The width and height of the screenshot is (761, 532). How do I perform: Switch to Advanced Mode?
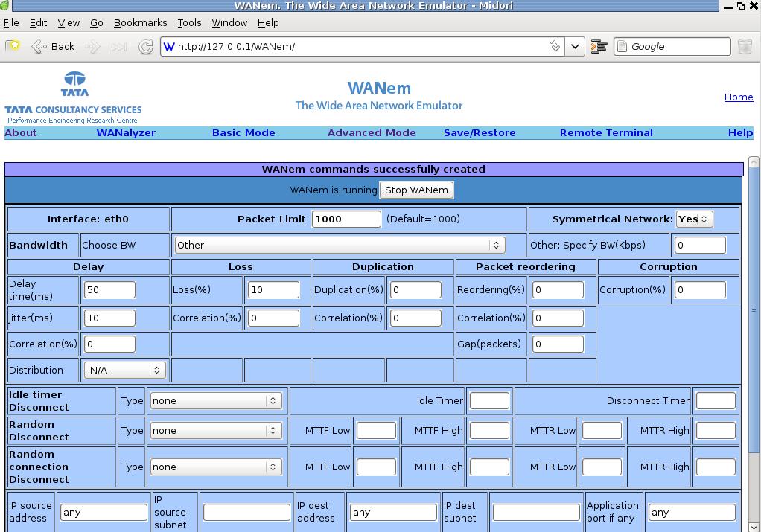(x=372, y=133)
